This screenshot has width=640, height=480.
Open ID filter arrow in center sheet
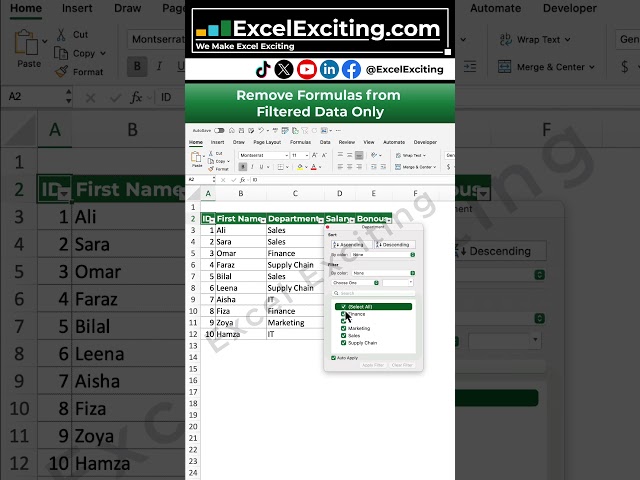(212, 220)
